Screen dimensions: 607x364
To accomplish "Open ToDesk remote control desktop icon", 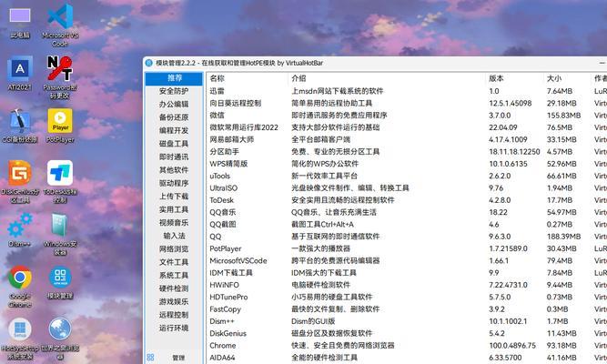I will [60, 182].
